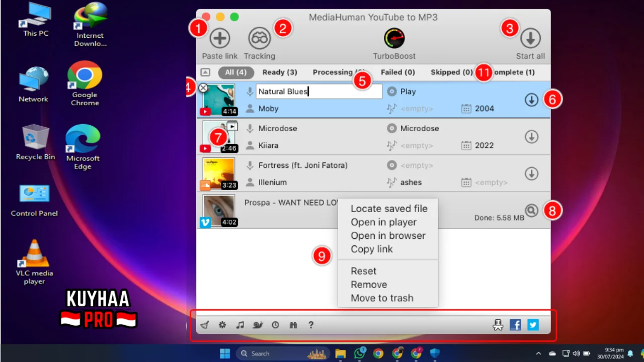Screen dimensions: 644x362
Task: Click the SoundCloud source badge on Fortress
Action: 205,185
